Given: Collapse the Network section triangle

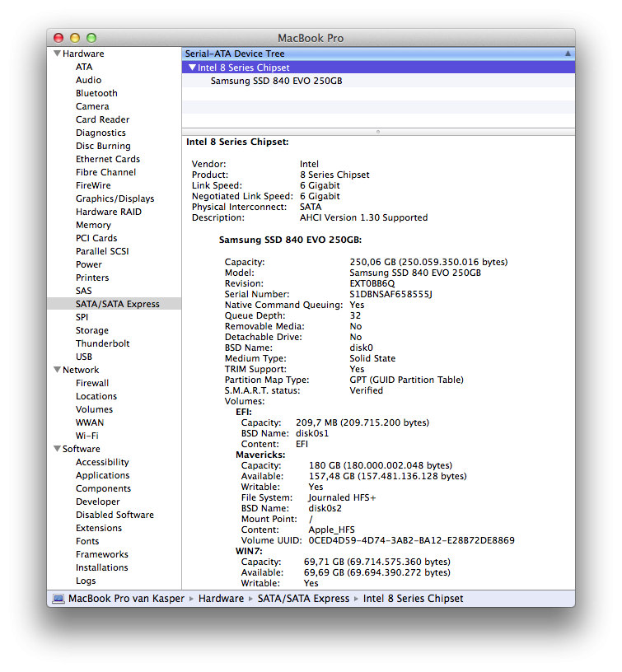Looking at the screenshot, I should pyautogui.click(x=57, y=370).
